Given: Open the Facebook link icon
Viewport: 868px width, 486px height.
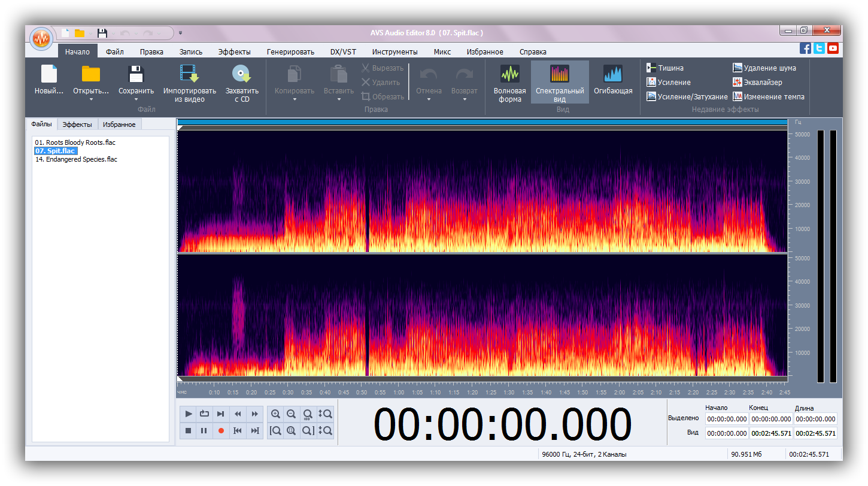Looking at the screenshot, I should 806,48.
